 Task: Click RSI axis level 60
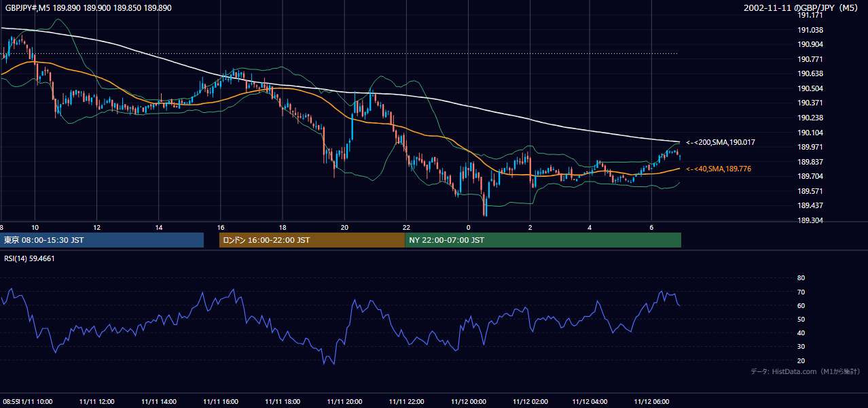(x=801, y=305)
